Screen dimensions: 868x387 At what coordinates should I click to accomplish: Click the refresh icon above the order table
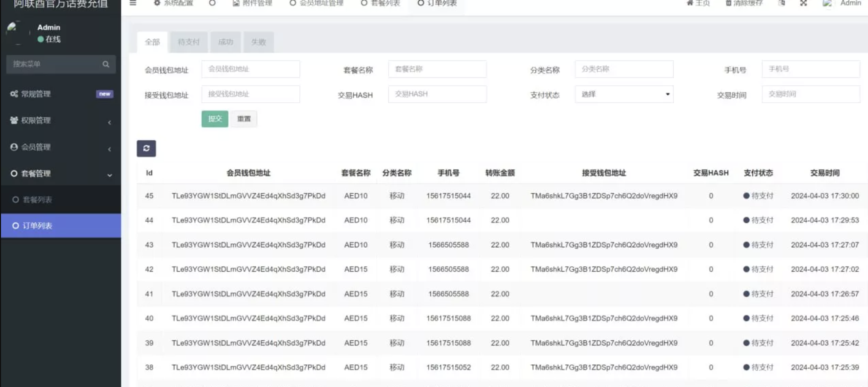click(x=146, y=148)
